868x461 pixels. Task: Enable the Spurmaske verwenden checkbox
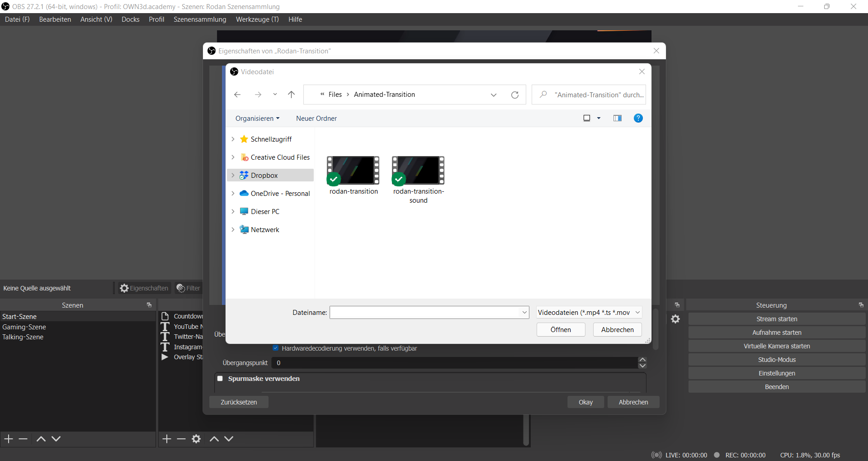(x=220, y=379)
